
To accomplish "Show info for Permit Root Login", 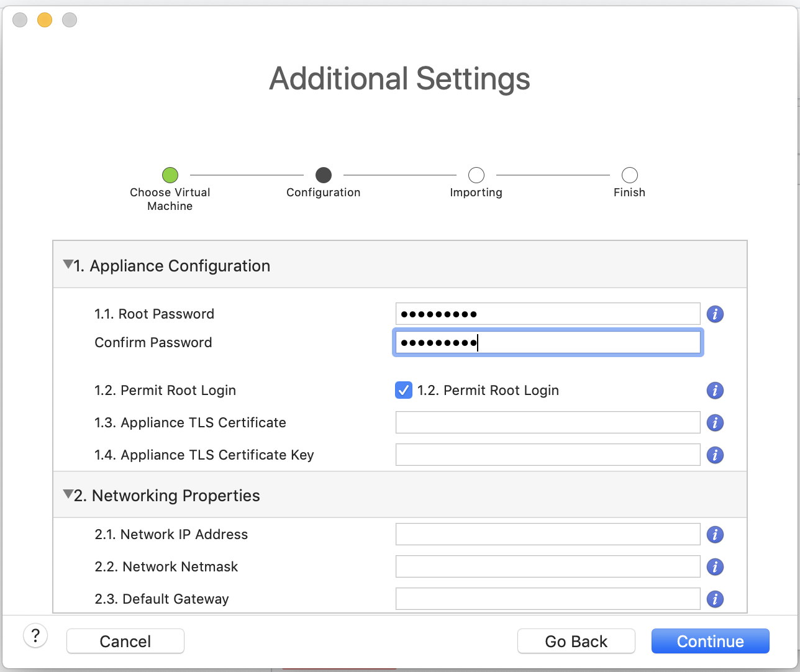I will point(715,391).
